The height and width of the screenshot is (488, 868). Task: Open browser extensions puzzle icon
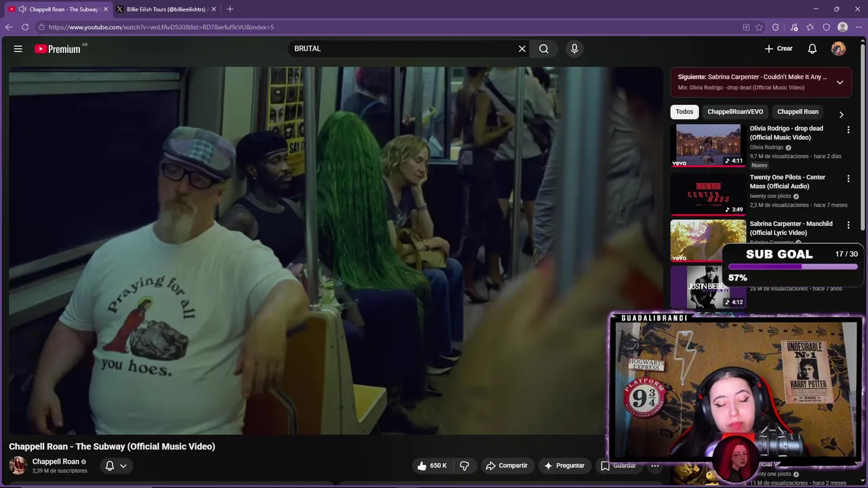click(776, 27)
